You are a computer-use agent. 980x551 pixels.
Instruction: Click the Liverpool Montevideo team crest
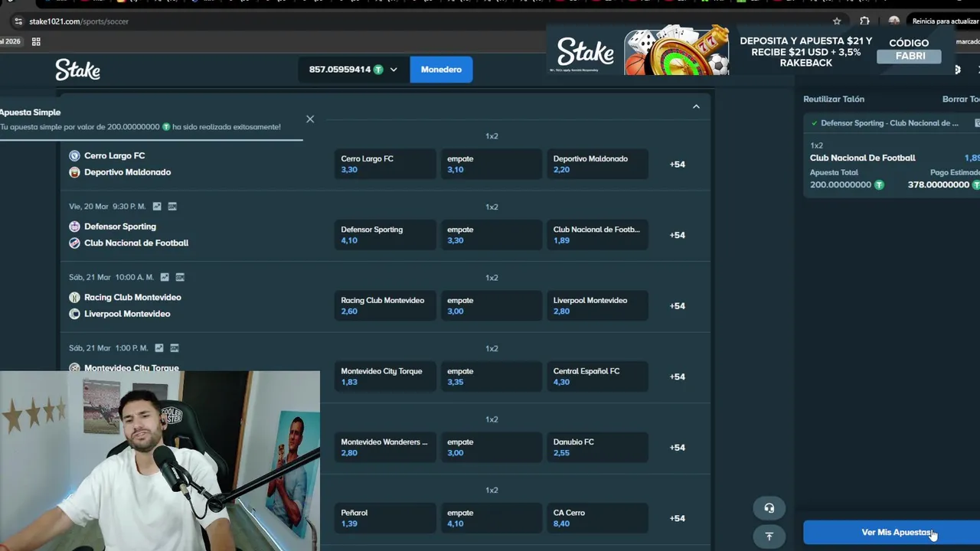[74, 314]
